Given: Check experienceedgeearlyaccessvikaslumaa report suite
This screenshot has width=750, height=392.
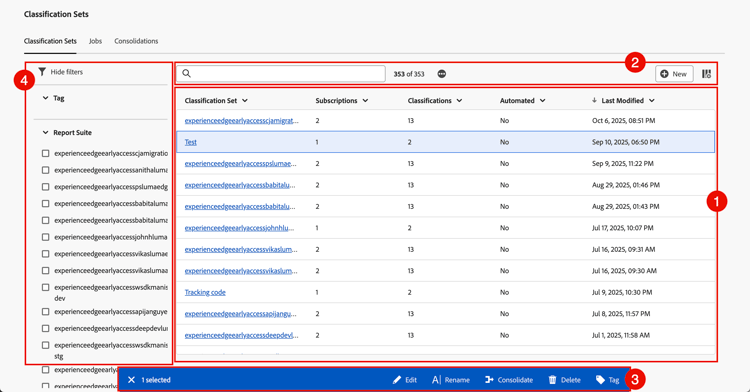Looking at the screenshot, I should (45, 271).
